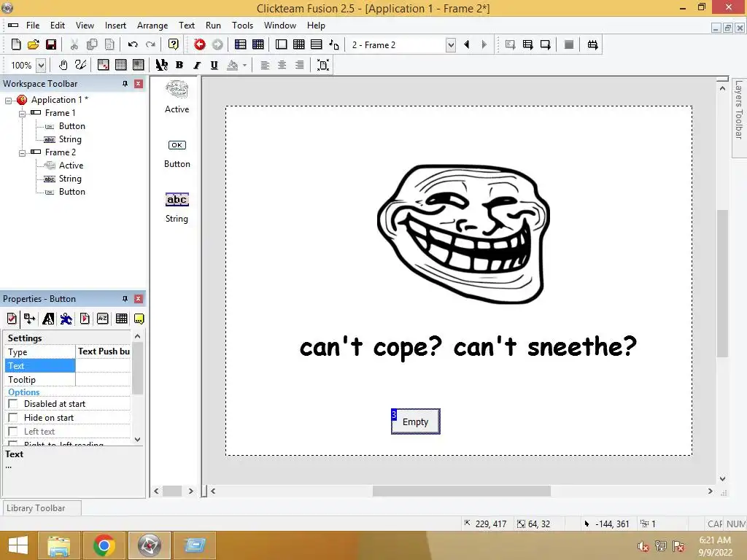Open the Event Editor grid icon
This screenshot has height=560, width=747.
click(x=298, y=44)
